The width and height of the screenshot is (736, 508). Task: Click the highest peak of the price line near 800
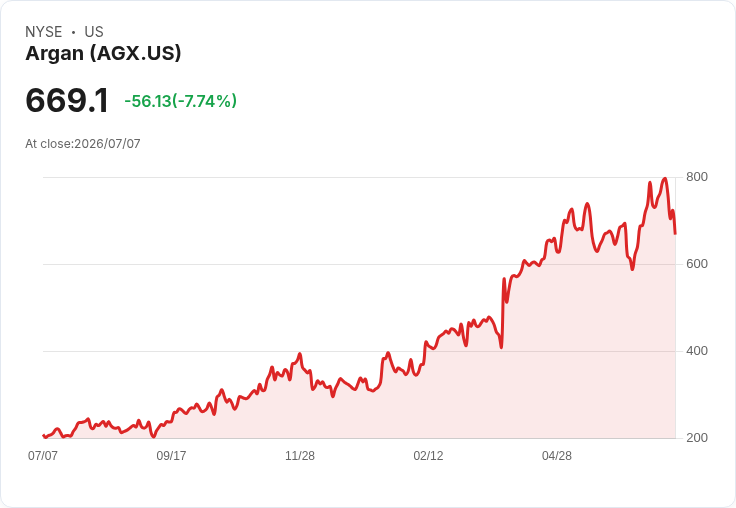coord(665,179)
